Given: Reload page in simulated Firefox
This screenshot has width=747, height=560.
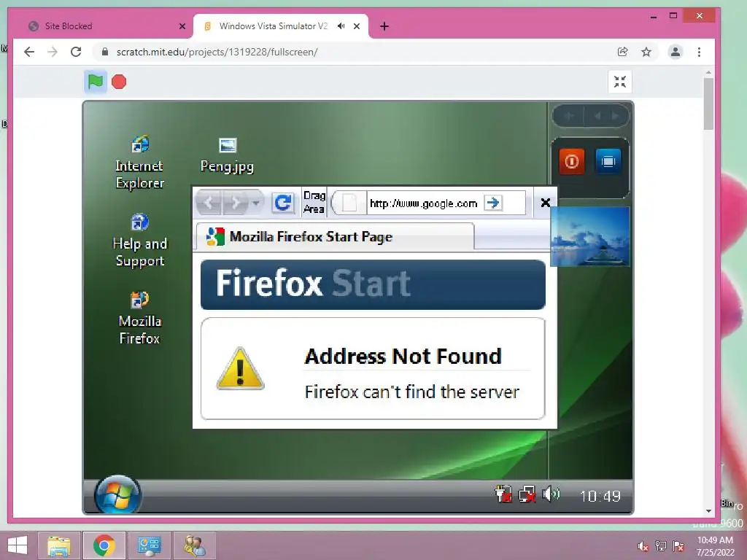Looking at the screenshot, I should pyautogui.click(x=283, y=203).
